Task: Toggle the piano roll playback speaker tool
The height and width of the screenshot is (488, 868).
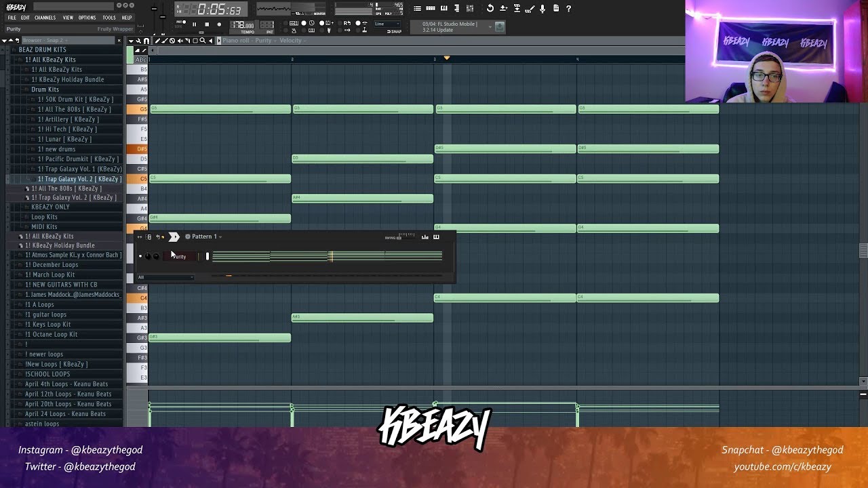Action: pyautogui.click(x=211, y=41)
